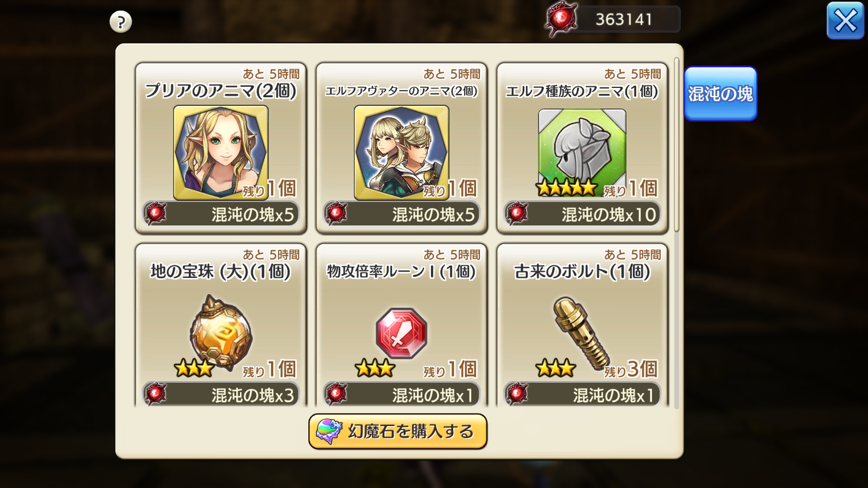Buy 古来のボルト for 混沌の塊x1
Viewport: 868px width, 488px height.
(582, 395)
